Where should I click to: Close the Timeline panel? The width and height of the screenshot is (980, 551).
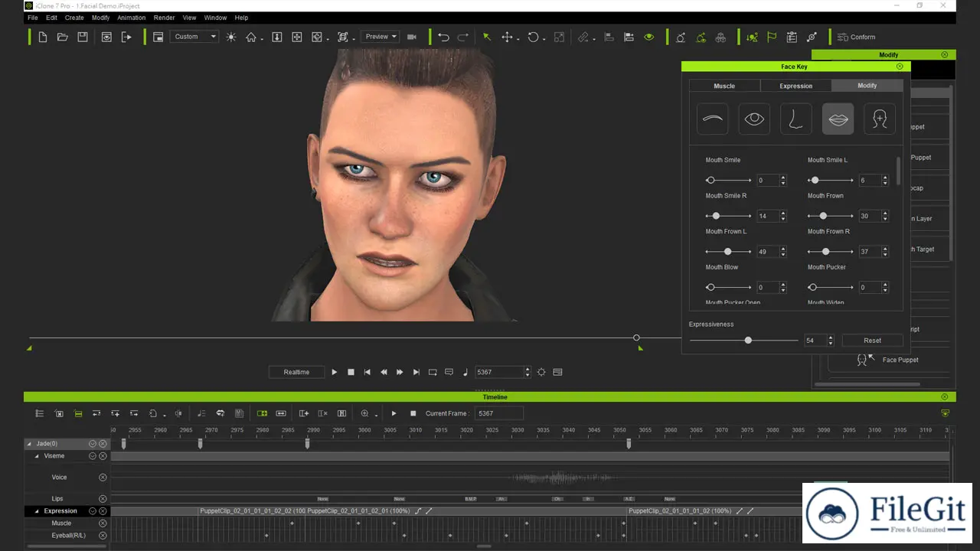coord(944,397)
